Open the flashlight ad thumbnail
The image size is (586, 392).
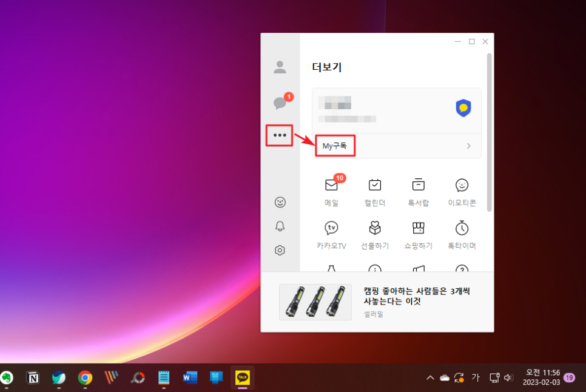(315, 302)
